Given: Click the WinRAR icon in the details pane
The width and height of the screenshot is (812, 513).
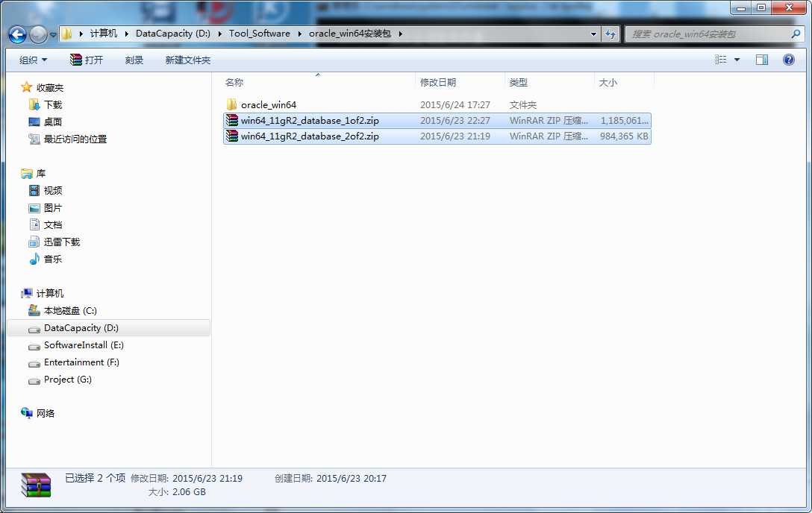Looking at the screenshot, I should pyautogui.click(x=37, y=485).
